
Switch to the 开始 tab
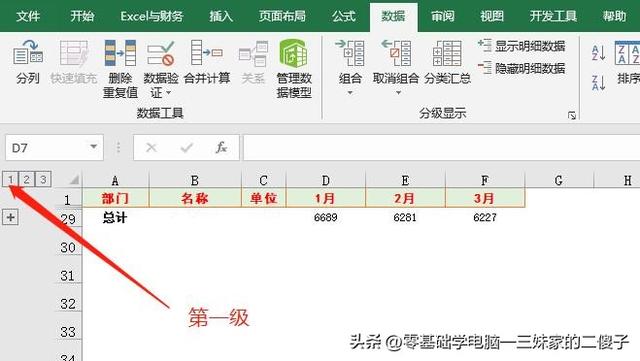tap(82, 16)
